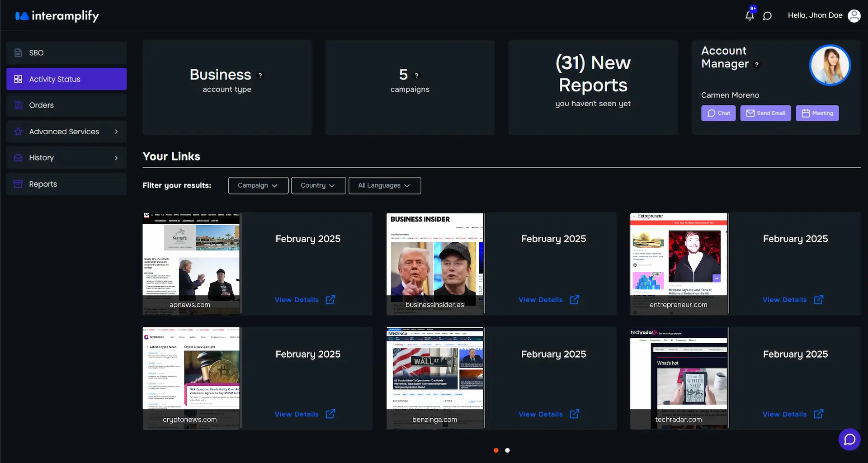Open History in the sidebar
868x463 pixels.
66,158
